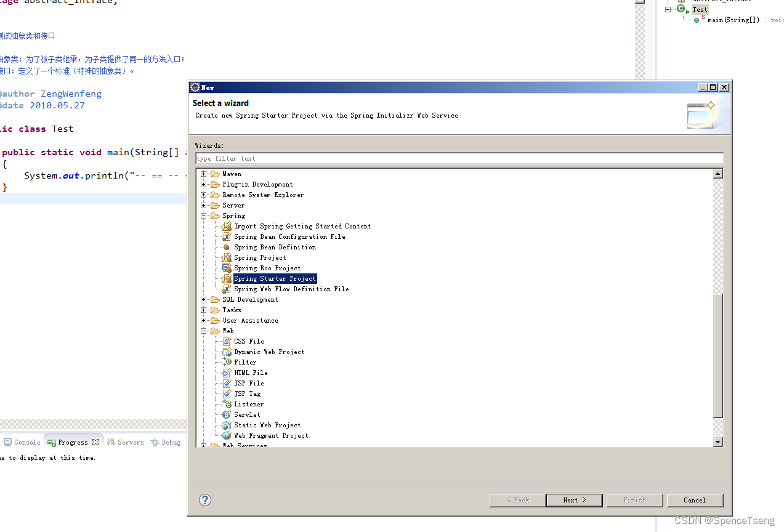Screen dimensions: 784x532
Task: Open the Spring Bean Configuration File wizard
Action: coord(289,236)
